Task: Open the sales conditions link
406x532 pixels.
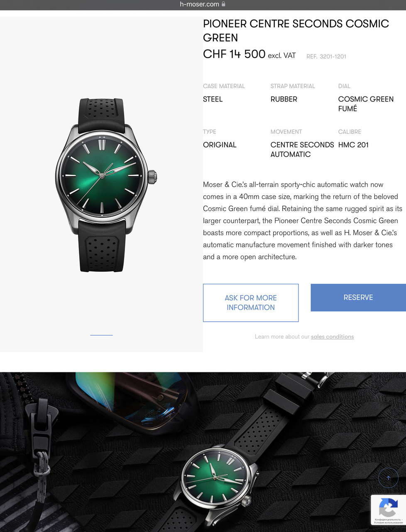Action: coord(332,337)
